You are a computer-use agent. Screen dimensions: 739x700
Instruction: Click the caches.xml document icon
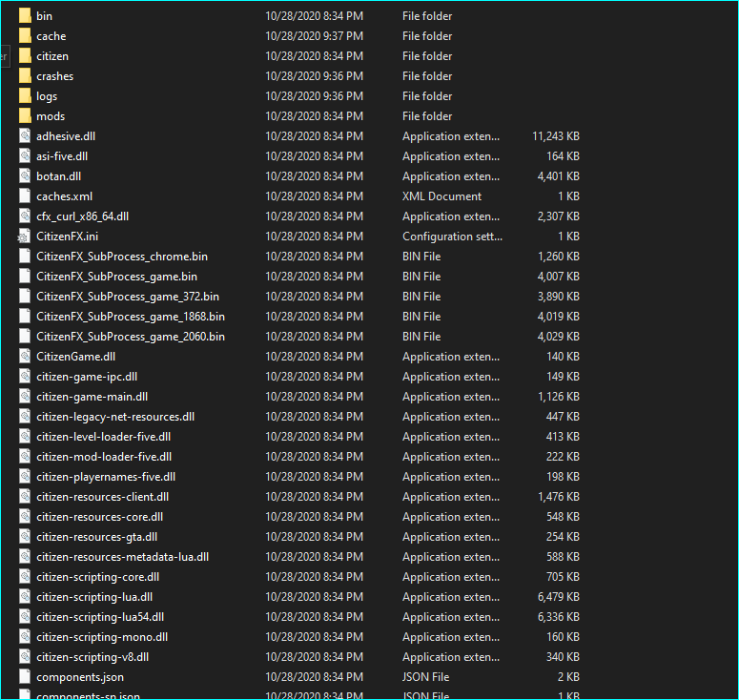25,196
